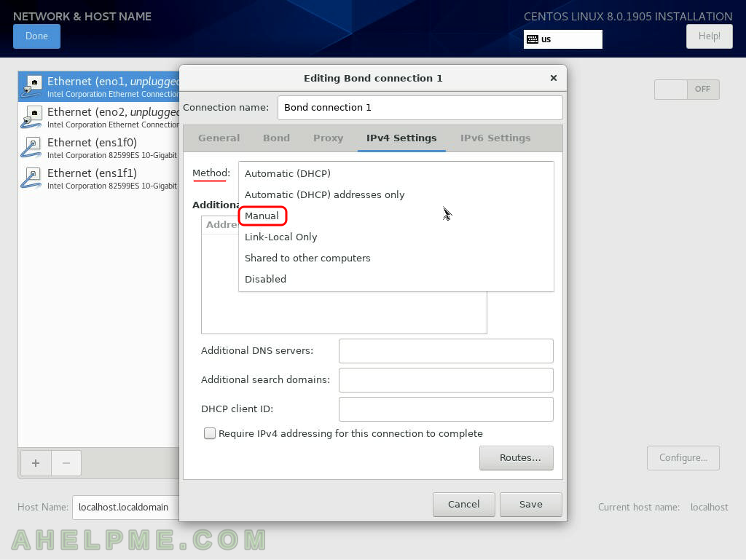
Task: Toggle the network connection ON/OFF switch
Action: pyautogui.click(x=686, y=90)
